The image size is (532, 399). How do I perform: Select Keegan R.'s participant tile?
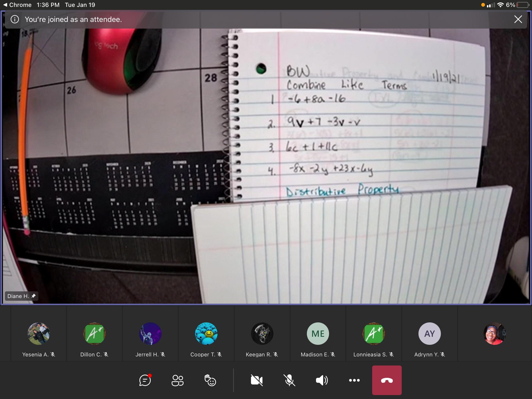(262, 333)
